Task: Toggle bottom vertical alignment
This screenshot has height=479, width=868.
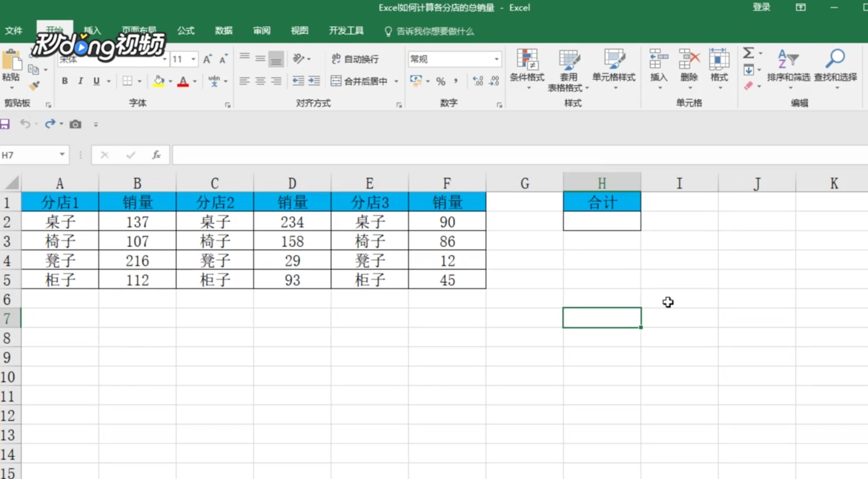Action: [276, 59]
